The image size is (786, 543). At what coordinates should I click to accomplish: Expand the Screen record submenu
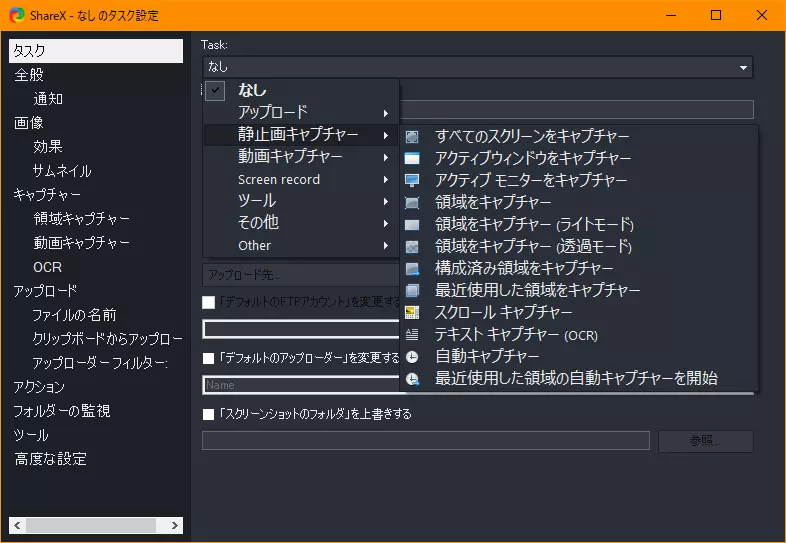click(x=301, y=179)
